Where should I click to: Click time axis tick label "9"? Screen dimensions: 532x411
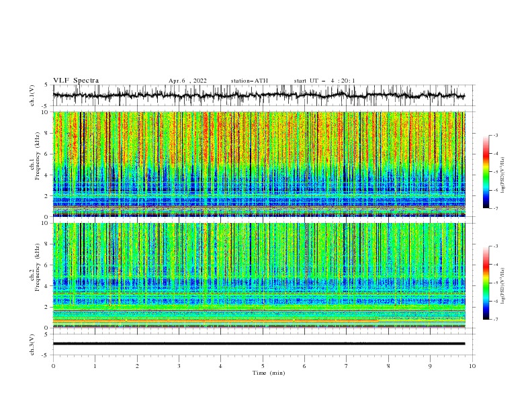[430, 366]
